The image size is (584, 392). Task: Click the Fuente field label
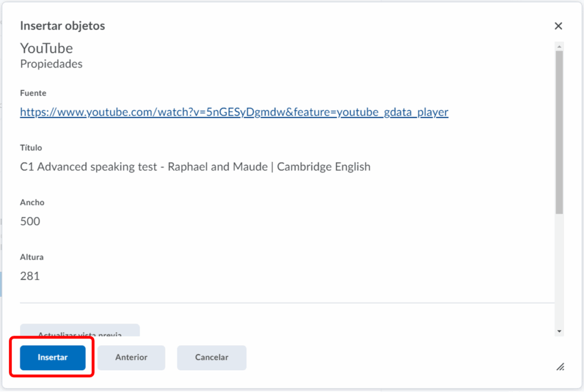[33, 93]
